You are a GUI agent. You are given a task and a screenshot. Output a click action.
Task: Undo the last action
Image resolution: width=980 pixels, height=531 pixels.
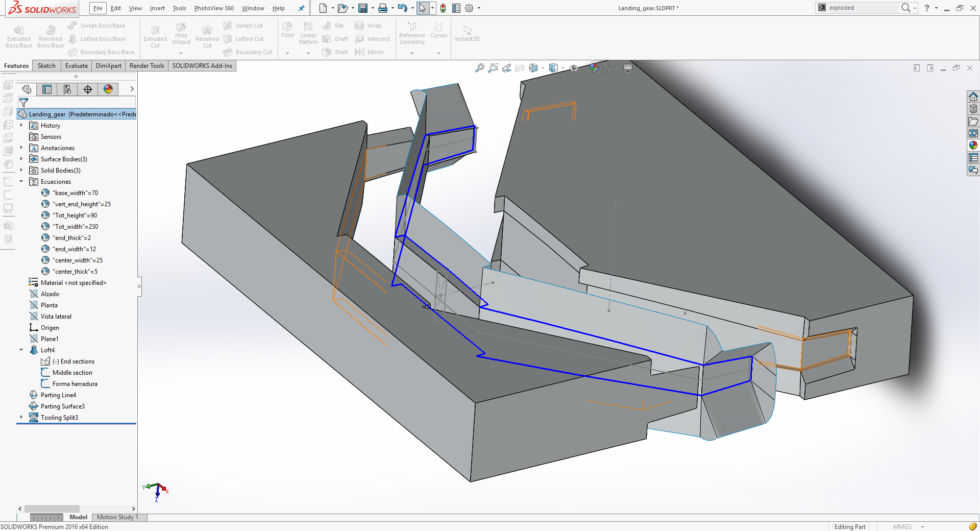point(403,8)
